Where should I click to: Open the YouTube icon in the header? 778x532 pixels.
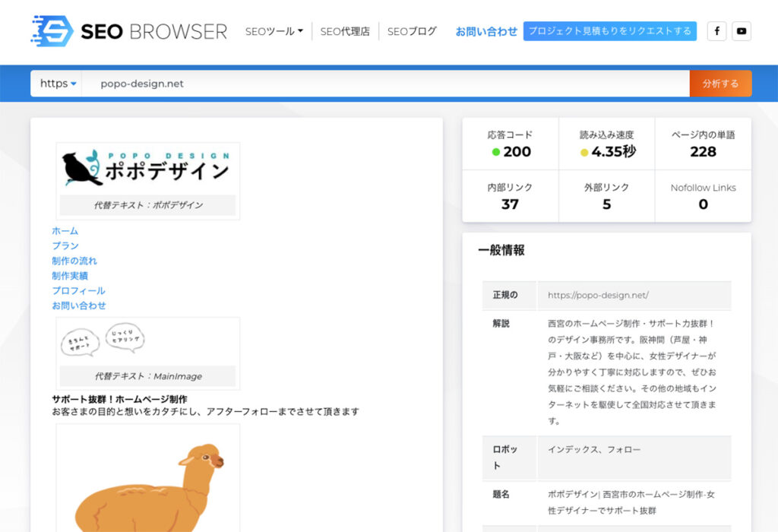pos(742,31)
